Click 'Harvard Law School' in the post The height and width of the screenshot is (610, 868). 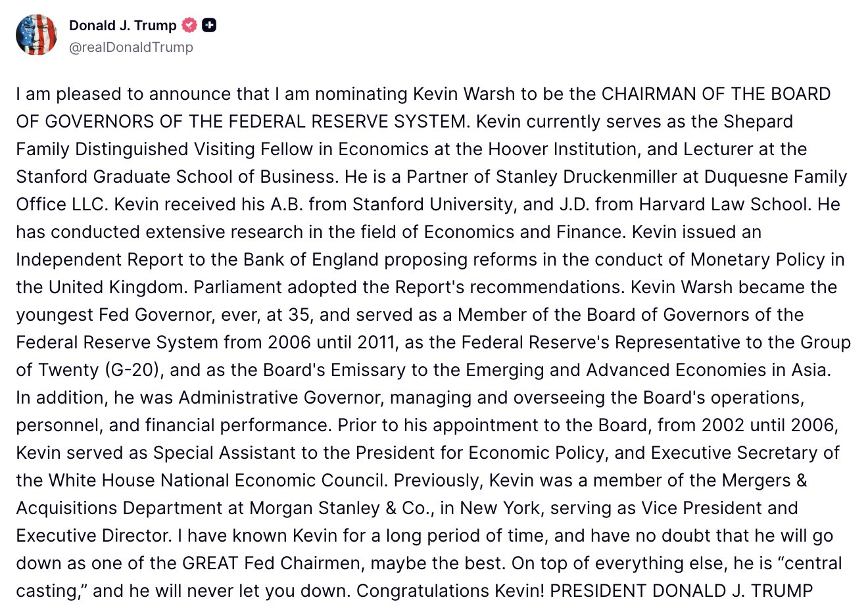coord(724,204)
